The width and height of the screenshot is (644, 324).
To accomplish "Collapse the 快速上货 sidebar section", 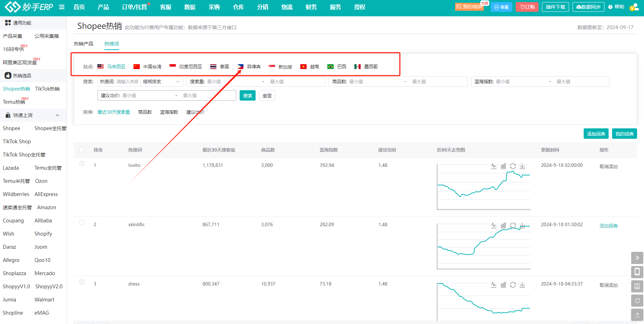I will tap(58, 115).
